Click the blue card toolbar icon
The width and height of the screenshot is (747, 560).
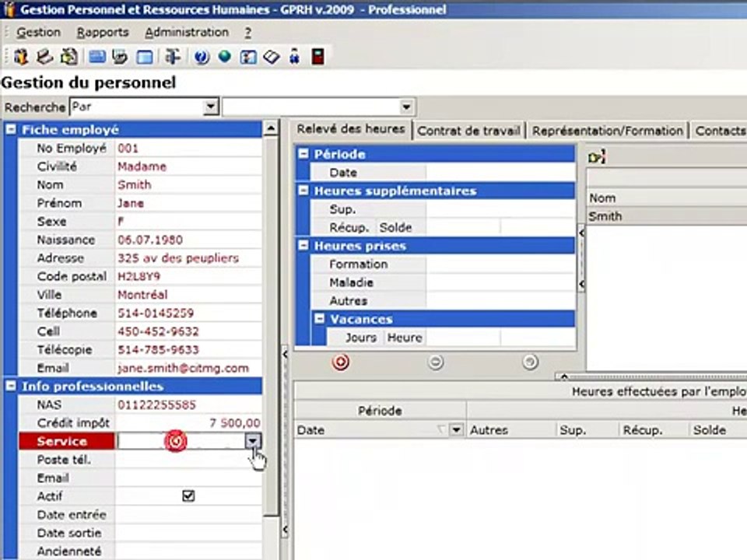click(x=97, y=57)
